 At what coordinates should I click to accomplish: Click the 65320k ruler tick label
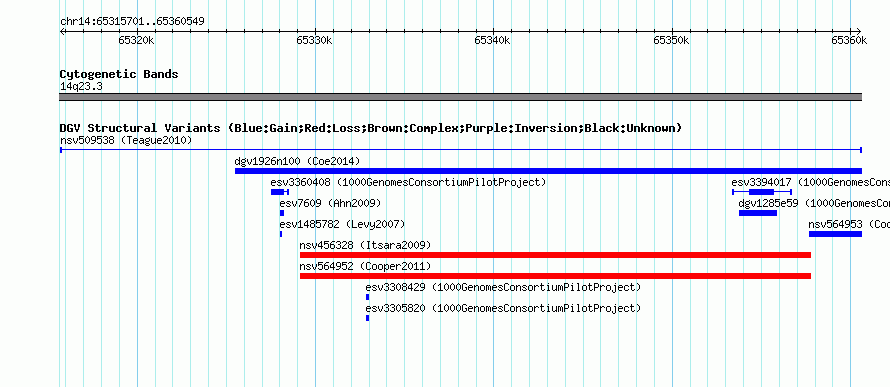[x=136, y=40]
